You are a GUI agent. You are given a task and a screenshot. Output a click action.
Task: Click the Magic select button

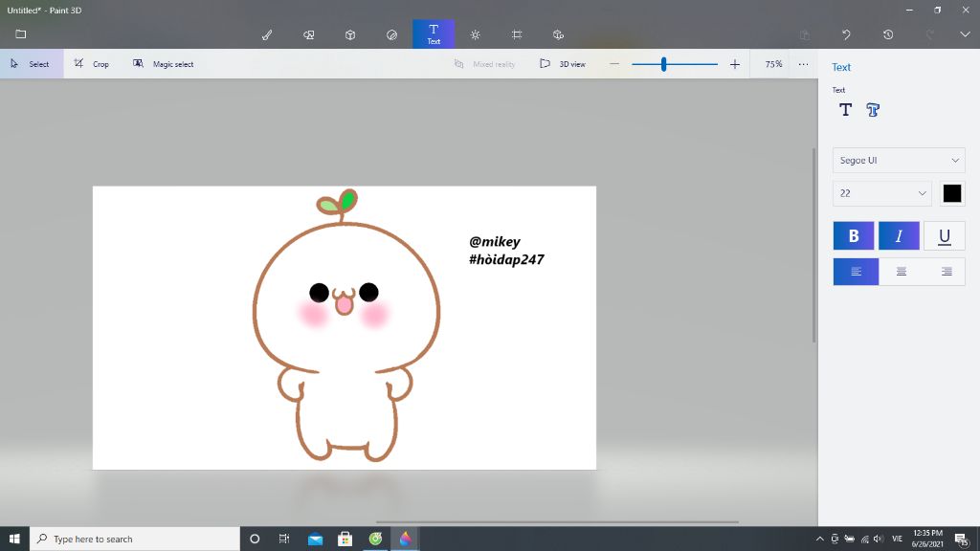click(x=163, y=64)
